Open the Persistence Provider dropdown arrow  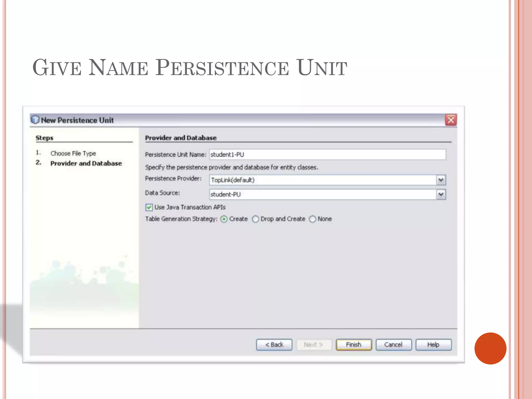pyautogui.click(x=441, y=180)
